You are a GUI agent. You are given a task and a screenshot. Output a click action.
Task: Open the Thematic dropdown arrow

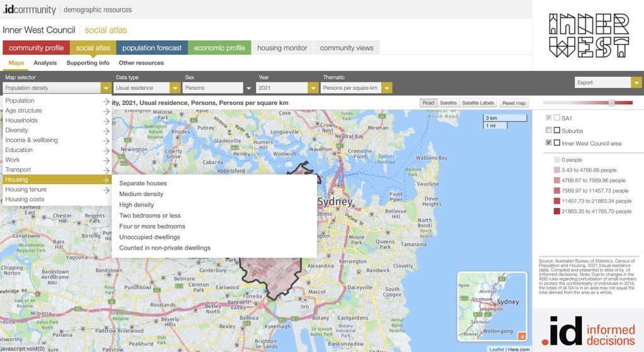pyautogui.click(x=387, y=88)
